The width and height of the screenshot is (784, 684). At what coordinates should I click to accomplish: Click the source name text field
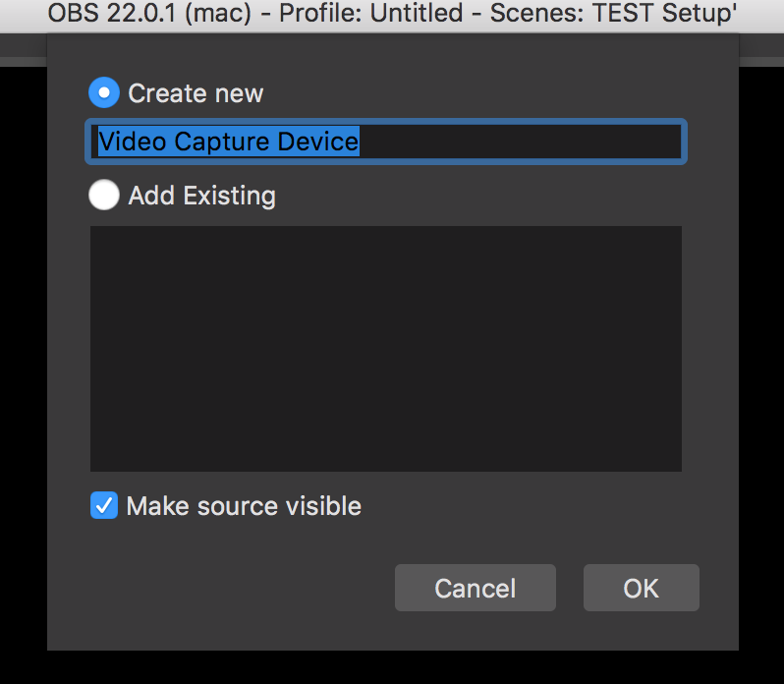coord(386,142)
